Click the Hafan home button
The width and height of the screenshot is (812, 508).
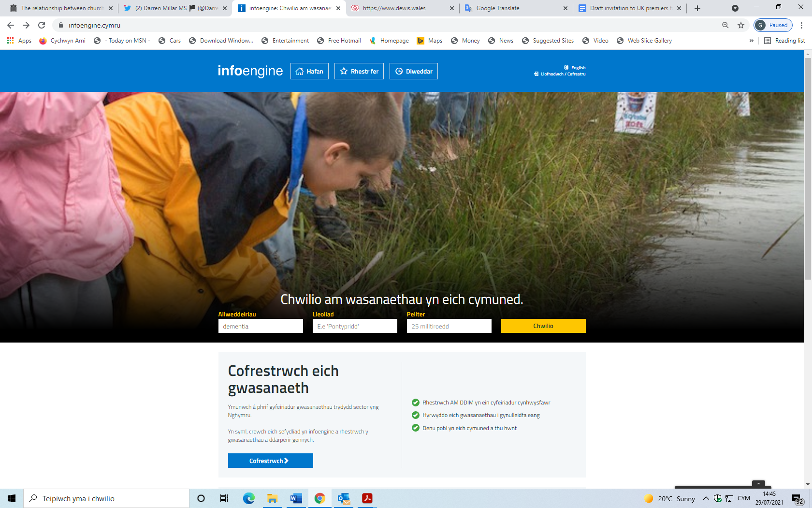(x=309, y=71)
